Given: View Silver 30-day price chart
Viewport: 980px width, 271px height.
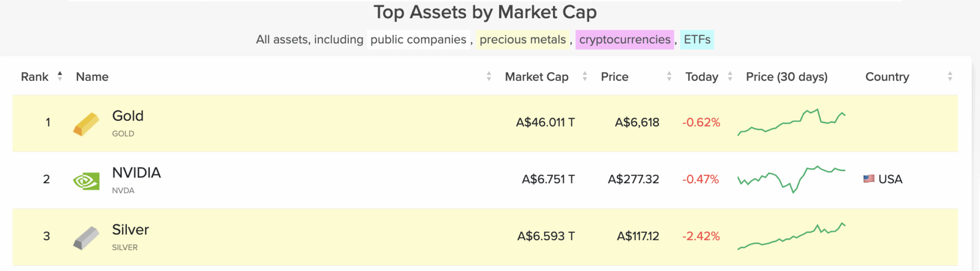Looking at the screenshot, I should click(791, 236).
